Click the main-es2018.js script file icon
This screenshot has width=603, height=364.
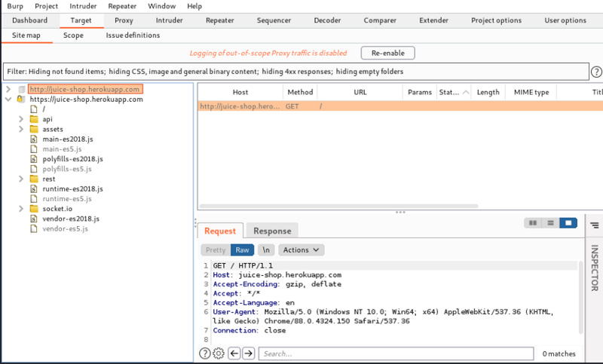(34, 139)
